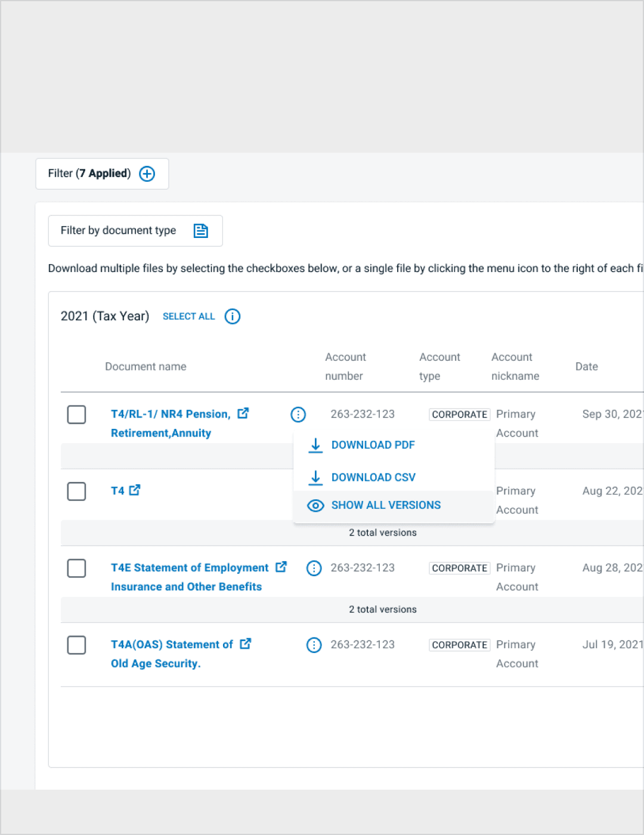644x835 pixels.
Task: Choose DOWNLOAD CSV from the menu
Action: [373, 477]
